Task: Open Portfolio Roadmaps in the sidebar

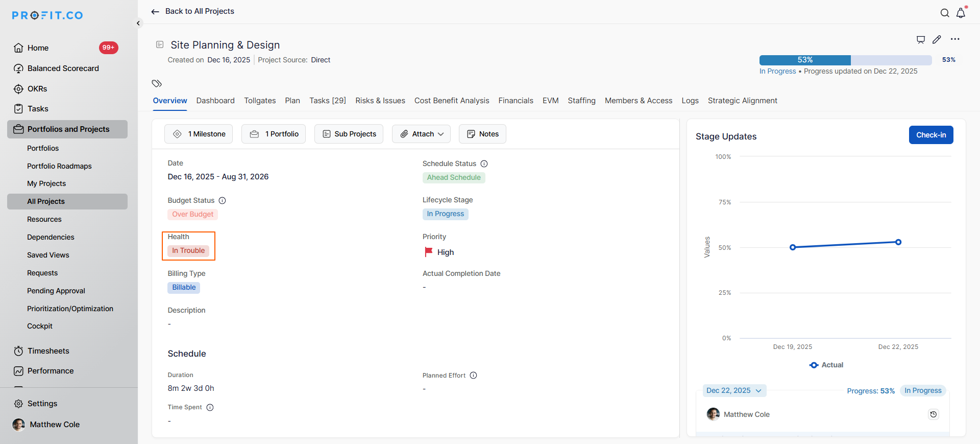Action: coord(59,166)
